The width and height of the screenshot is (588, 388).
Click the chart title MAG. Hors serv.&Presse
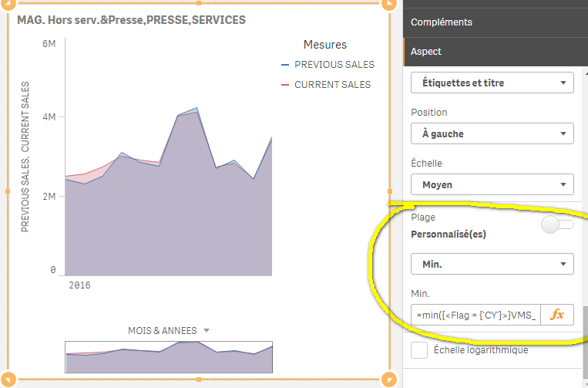pos(131,19)
